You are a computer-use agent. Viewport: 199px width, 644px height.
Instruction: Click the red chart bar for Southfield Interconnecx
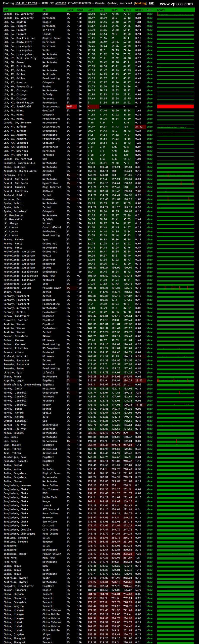coord(175,106)
